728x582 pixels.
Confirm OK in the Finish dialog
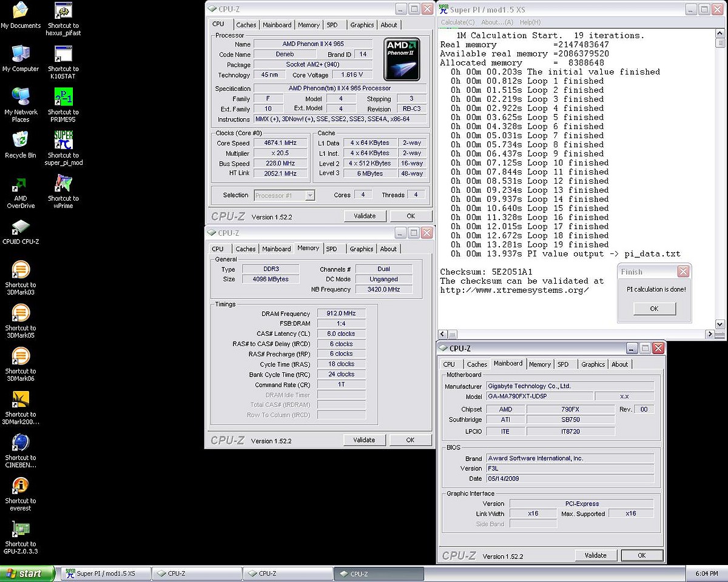654,309
